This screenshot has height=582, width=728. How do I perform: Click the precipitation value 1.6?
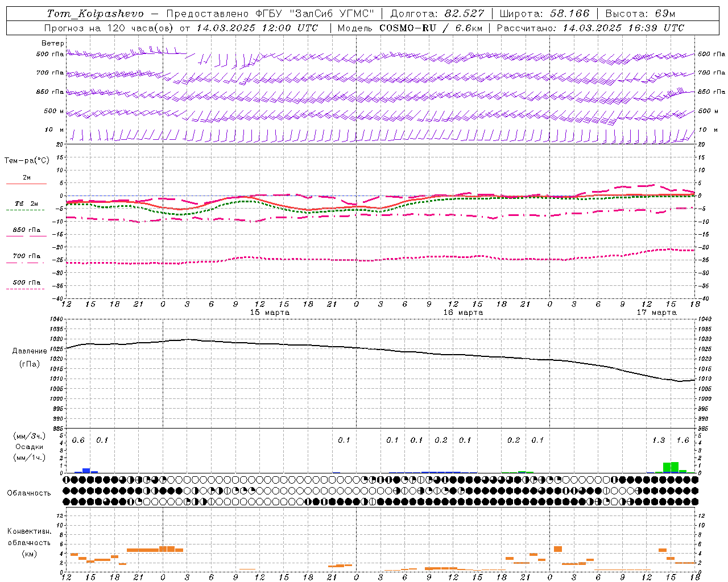(x=682, y=440)
